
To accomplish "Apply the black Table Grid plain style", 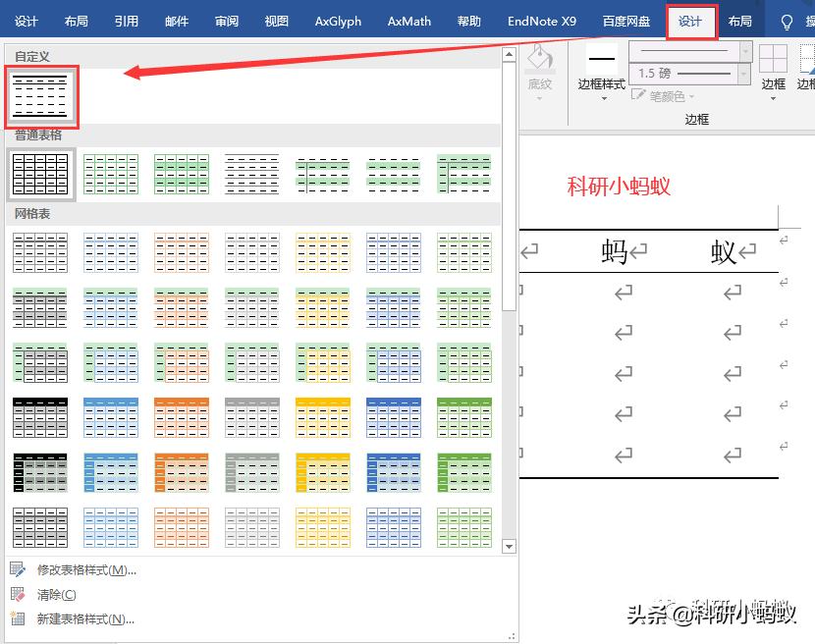I will (x=40, y=174).
